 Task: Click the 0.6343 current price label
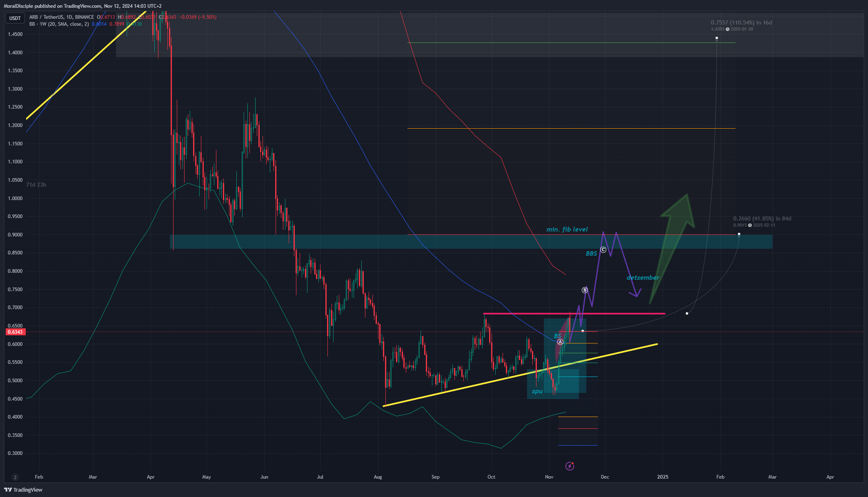tap(16, 332)
